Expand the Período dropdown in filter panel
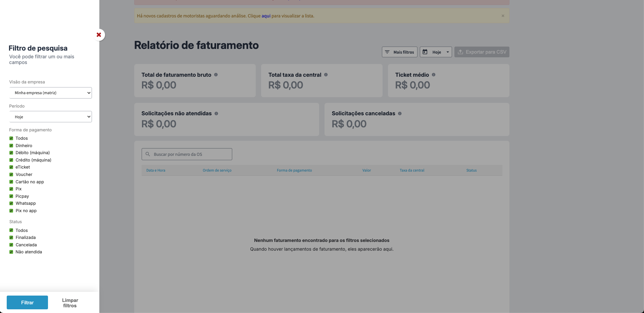 [51, 117]
